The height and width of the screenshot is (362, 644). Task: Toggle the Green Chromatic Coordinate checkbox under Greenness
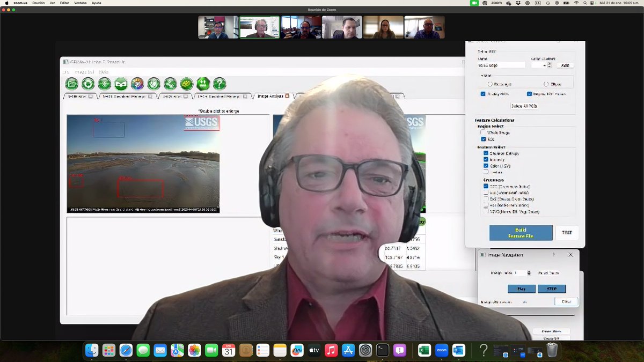486,186
